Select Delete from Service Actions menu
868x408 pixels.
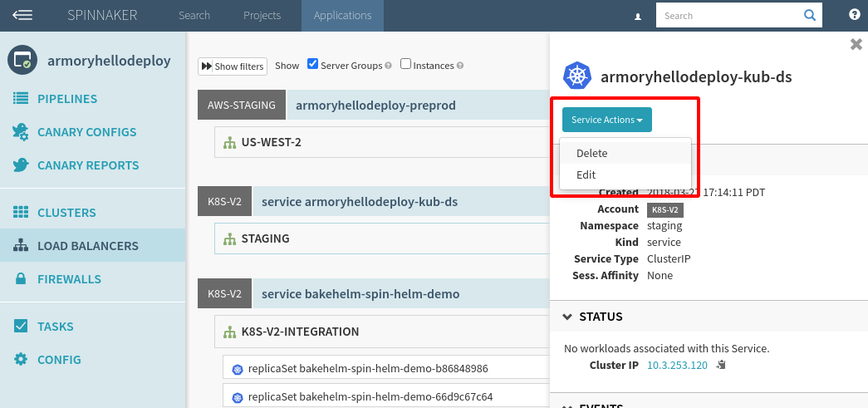coord(592,153)
